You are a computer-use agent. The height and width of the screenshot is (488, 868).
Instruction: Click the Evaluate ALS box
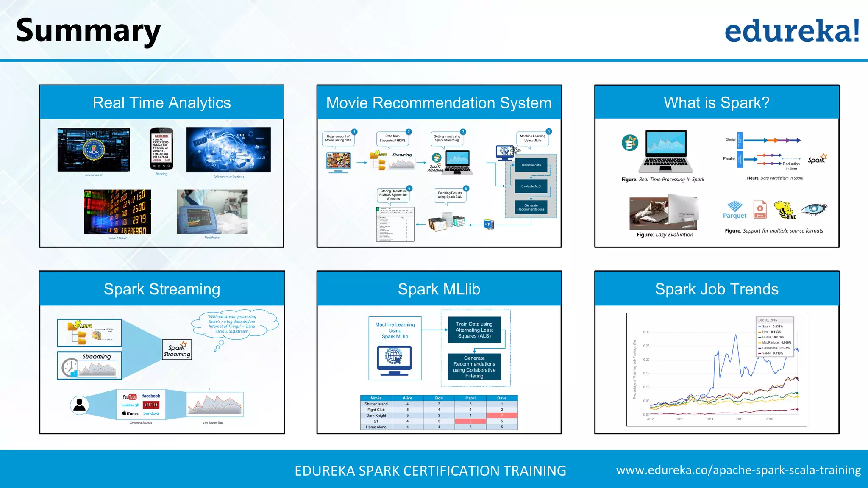[531, 186]
